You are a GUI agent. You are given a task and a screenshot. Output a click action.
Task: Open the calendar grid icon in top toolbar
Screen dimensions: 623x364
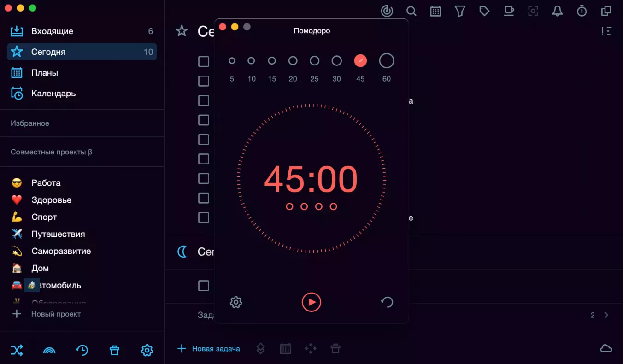pyautogui.click(x=435, y=11)
